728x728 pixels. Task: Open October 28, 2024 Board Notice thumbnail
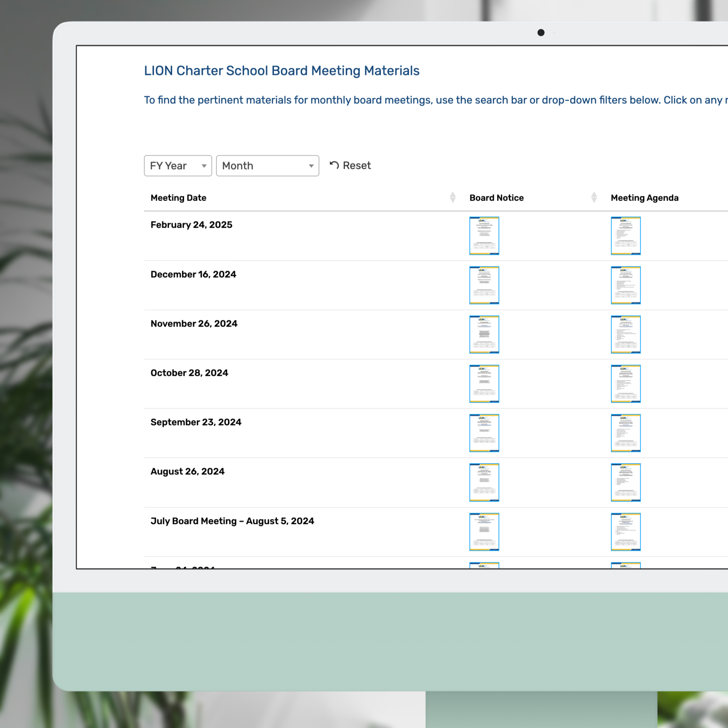[x=484, y=384]
